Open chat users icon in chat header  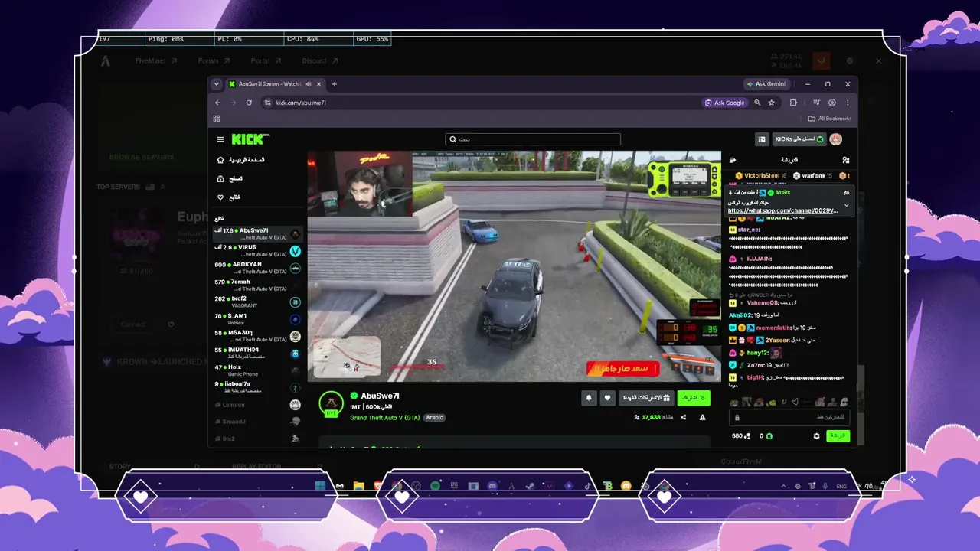pyautogui.click(x=846, y=160)
